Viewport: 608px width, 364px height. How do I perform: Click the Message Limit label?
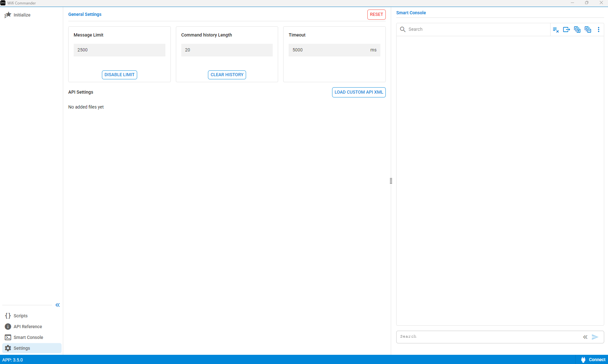tap(89, 35)
